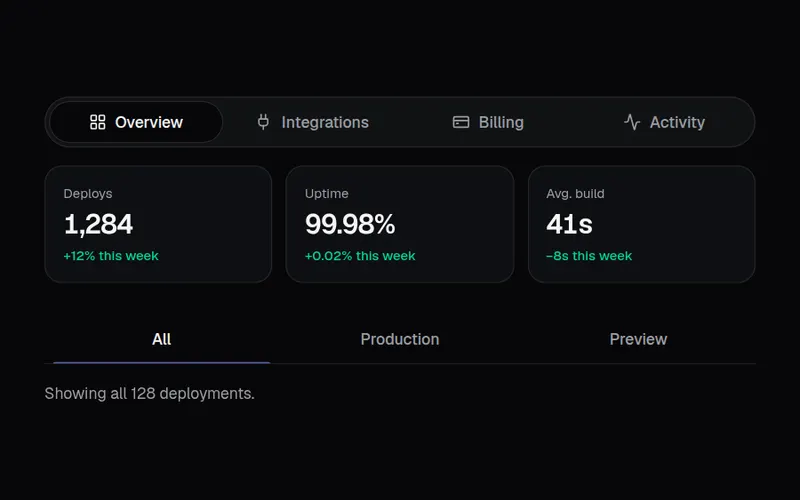Filter by Preview deployments
This screenshot has width=800, height=500.
point(638,339)
